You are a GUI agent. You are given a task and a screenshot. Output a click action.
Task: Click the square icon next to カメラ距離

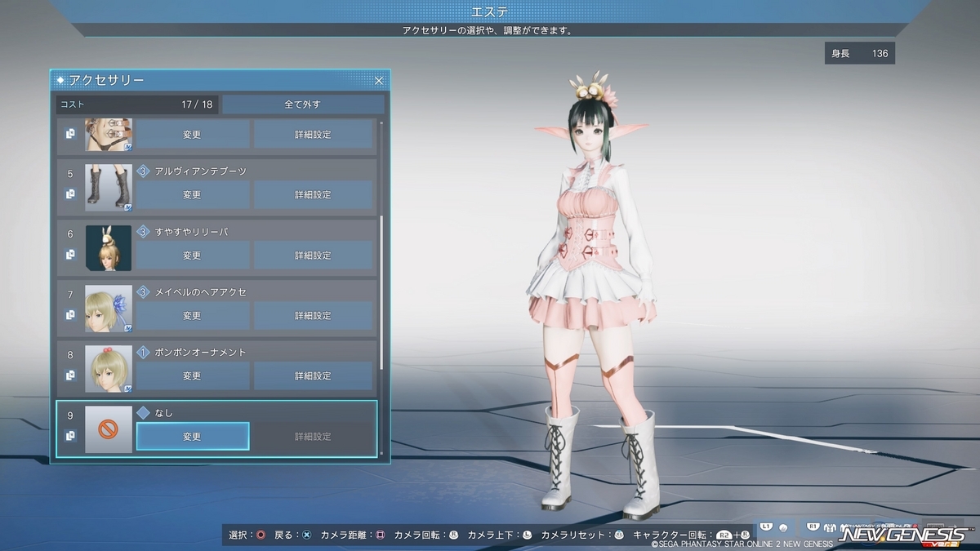coord(381,535)
